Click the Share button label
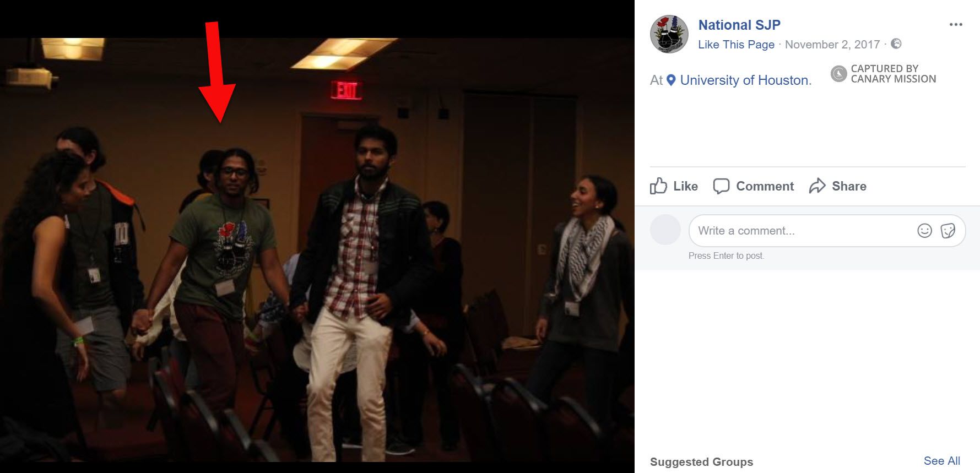This screenshot has height=473, width=980. 849,186
